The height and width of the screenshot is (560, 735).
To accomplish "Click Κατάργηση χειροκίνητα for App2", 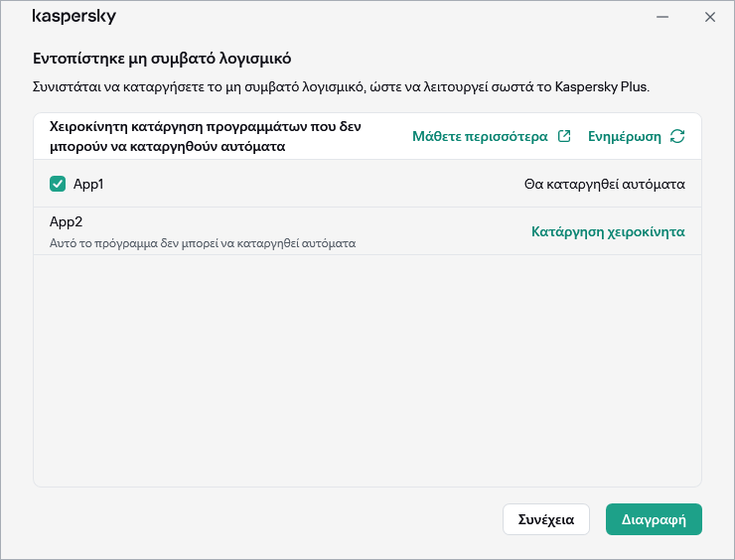I will 608,231.
